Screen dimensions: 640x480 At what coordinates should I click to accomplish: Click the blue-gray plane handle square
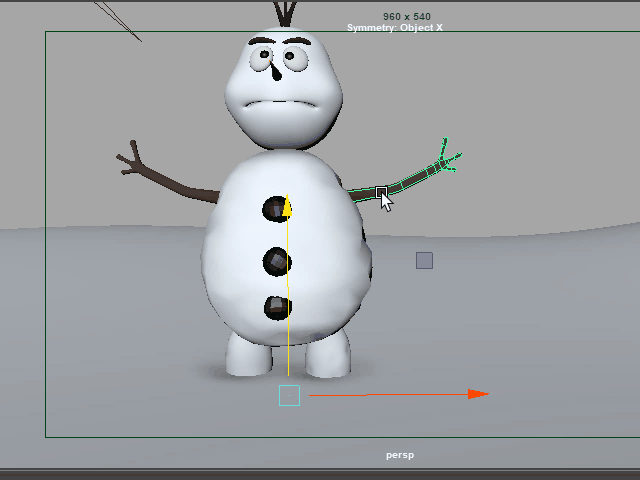(424, 261)
